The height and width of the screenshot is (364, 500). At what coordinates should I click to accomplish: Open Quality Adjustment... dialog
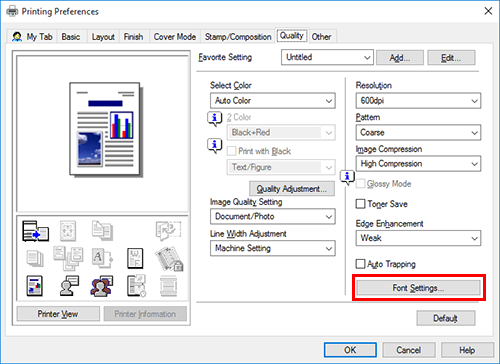(x=292, y=189)
